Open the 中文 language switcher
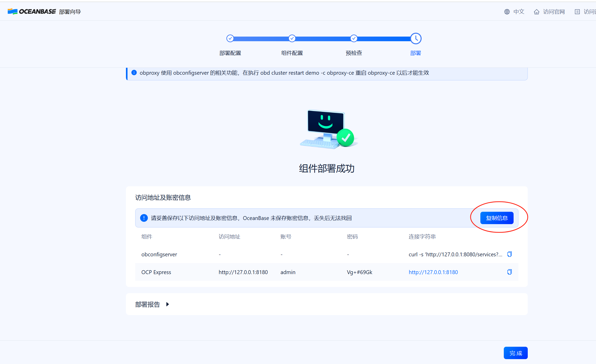This screenshot has height=364, width=596. coord(519,12)
